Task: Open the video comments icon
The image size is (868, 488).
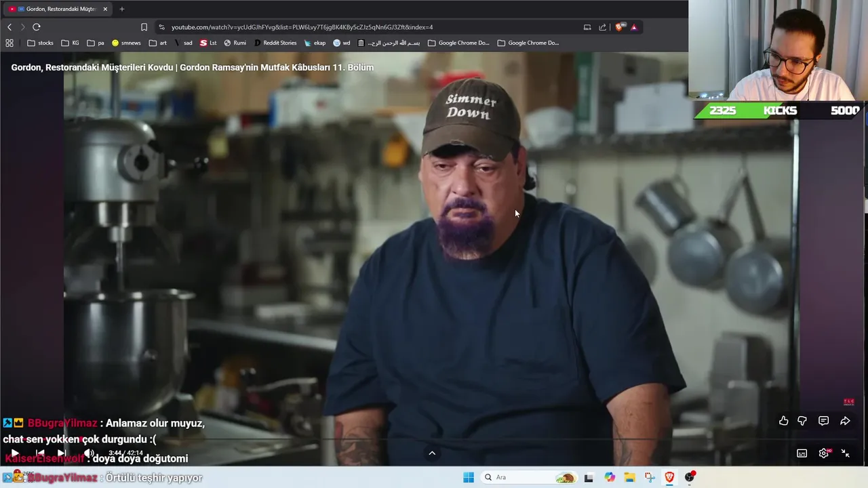Action: [823, 421]
